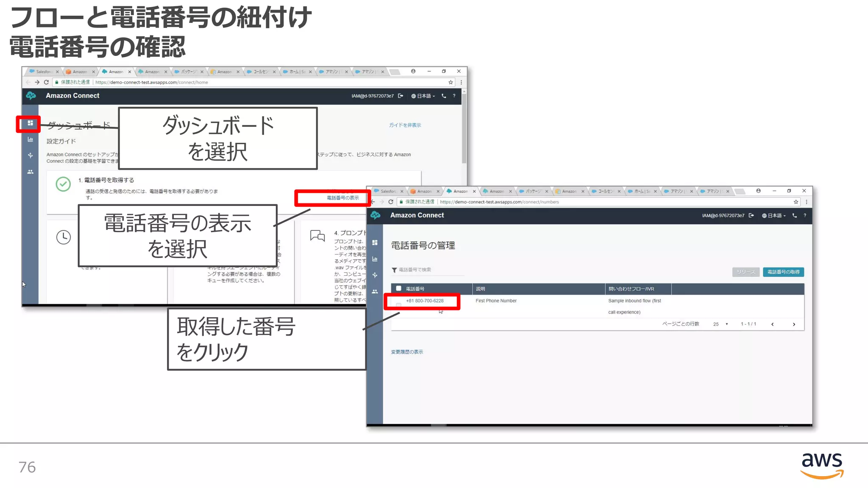Click the routing icon in the right window's sidebar

point(375,275)
